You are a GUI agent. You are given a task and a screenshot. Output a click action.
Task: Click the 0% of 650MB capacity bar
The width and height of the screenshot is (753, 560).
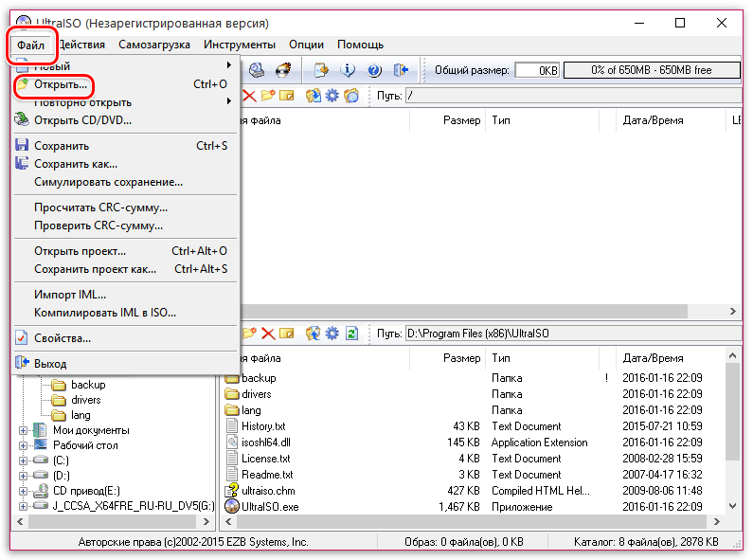pos(652,70)
